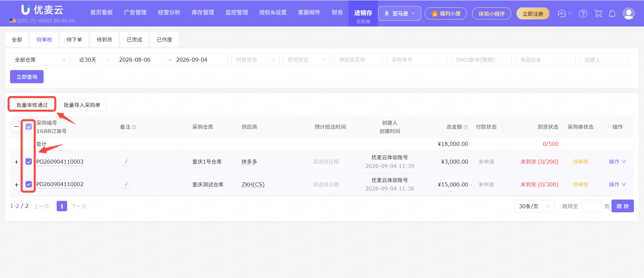Click the 供应商名称 search field
Viewport: 644px width, 278px height.
[x=359, y=60]
